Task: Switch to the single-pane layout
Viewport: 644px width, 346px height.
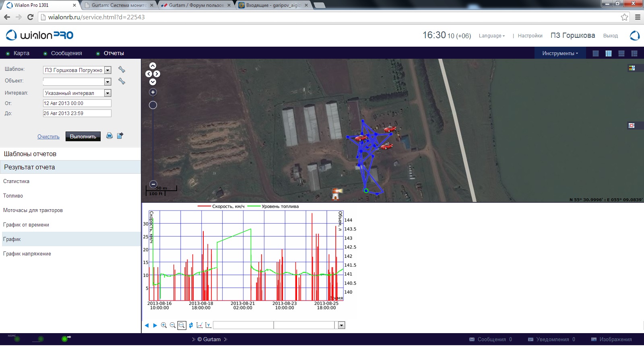Action: (596, 54)
